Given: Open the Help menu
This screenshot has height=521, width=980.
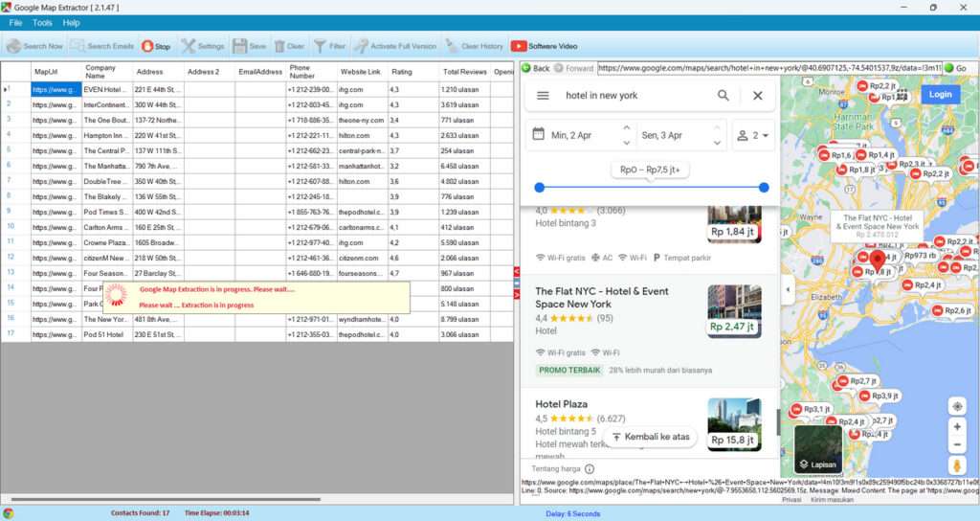Looking at the screenshot, I should (71, 23).
